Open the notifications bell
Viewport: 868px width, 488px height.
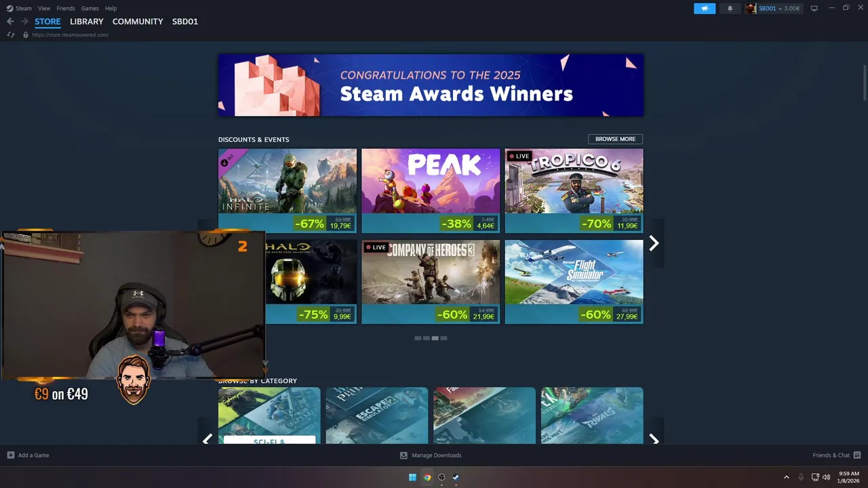click(730, 8)
